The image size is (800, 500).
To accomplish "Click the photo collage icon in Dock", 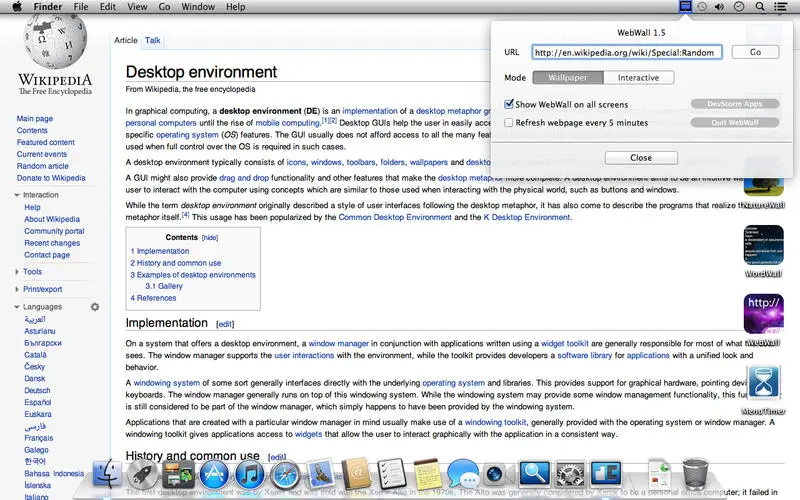I will 178,474.
